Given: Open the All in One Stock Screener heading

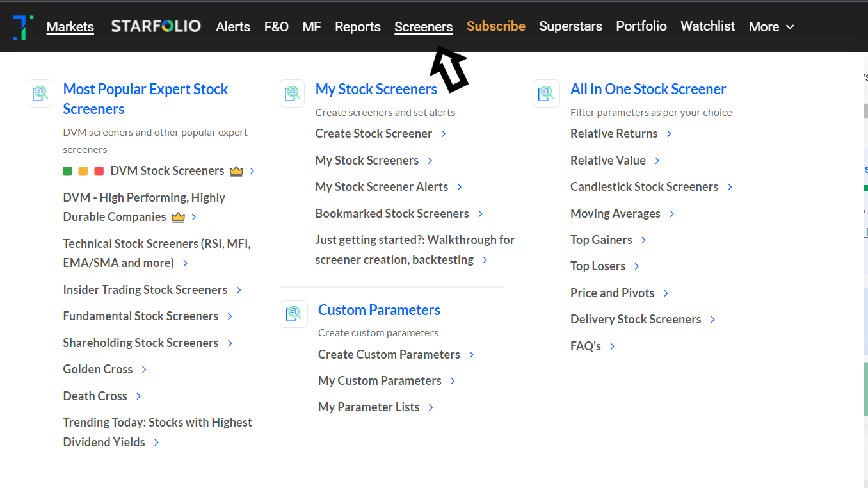Looking at the screenshot, I should [648, 89].
